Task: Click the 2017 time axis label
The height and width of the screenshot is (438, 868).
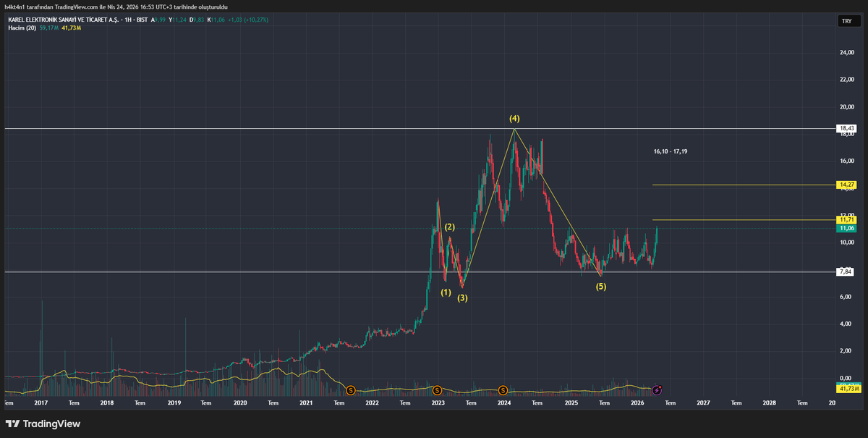Action: 41,403
